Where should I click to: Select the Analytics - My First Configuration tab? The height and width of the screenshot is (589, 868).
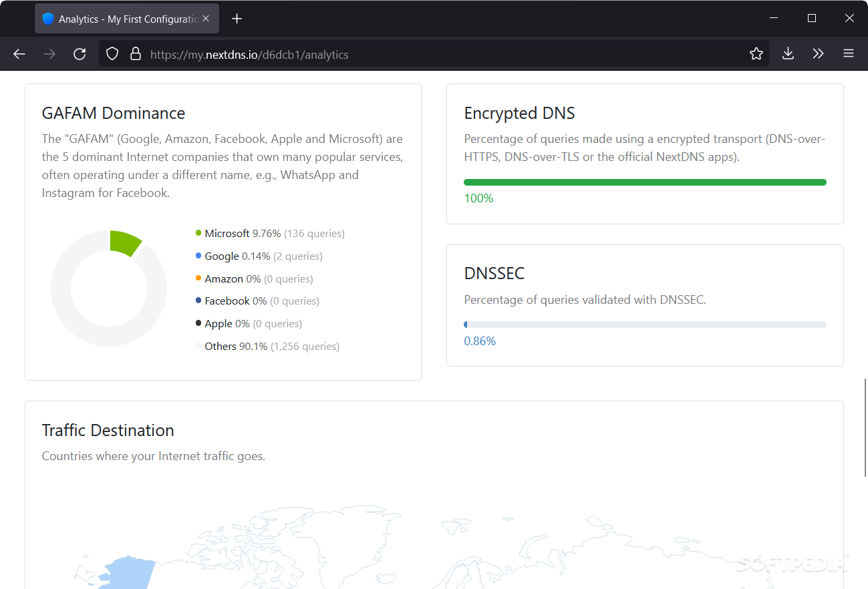[x=127, y=19]
